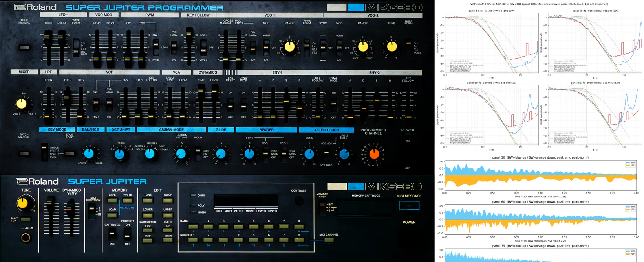Toggle KEY FOLLOW VCO-1/OFF/VCO-2 switch
Screen dimensions: 644x262
pos(203,48)
